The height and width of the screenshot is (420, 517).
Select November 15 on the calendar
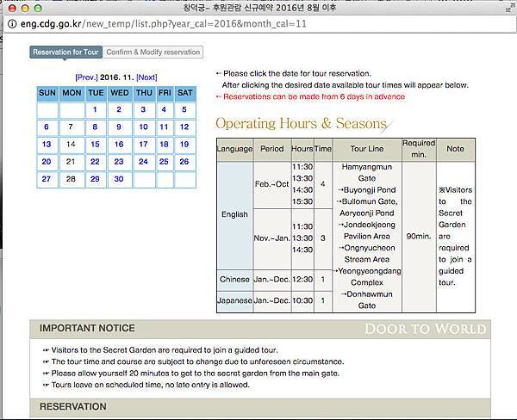point(95,145)
